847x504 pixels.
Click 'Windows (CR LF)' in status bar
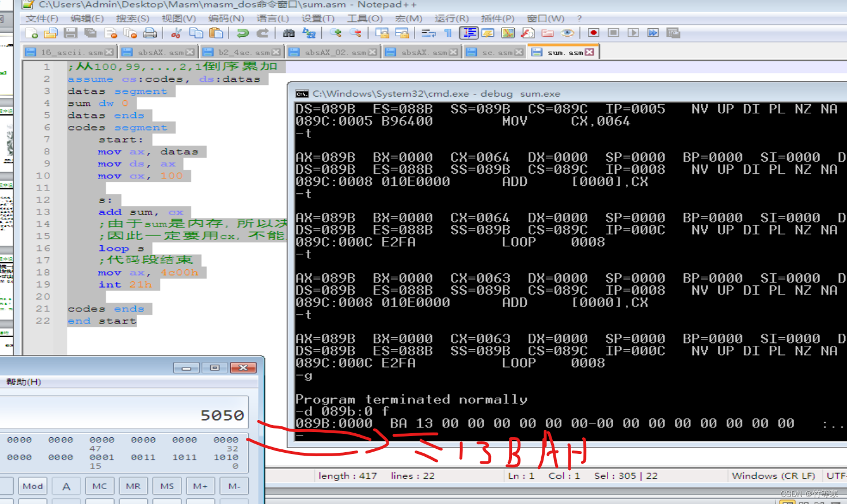[773, 476]
